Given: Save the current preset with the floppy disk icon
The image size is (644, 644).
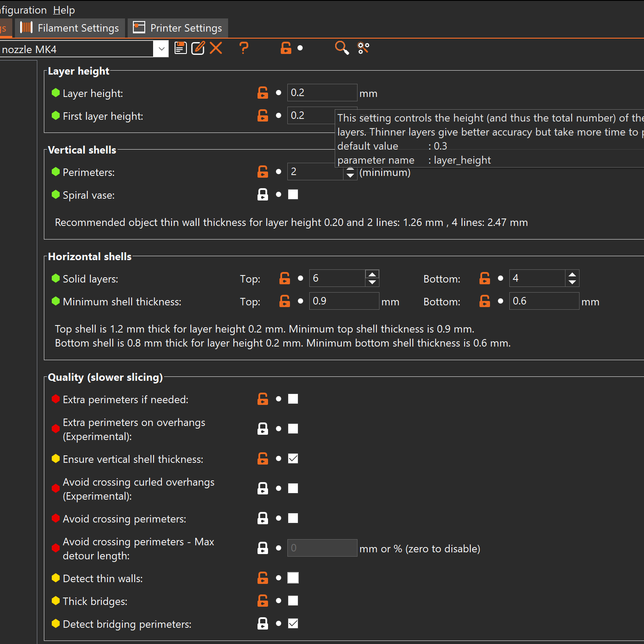Looking at the screenshot, I should point(180,48).
